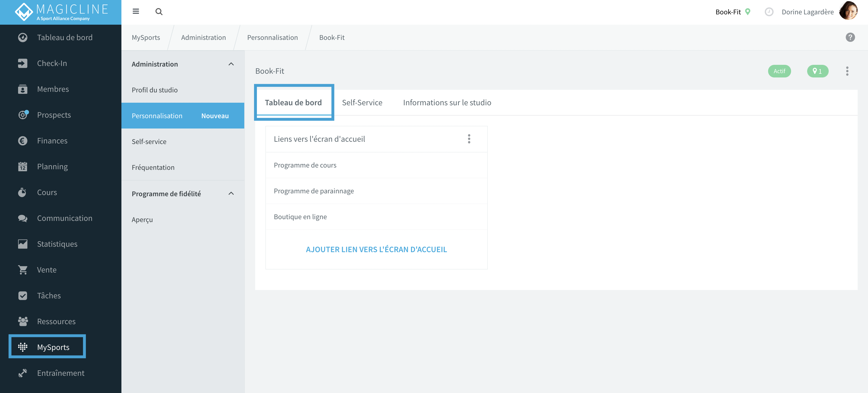The image size is (868, 393).
Task: Switch to the Tableau de bord tab
Action: 293,102
